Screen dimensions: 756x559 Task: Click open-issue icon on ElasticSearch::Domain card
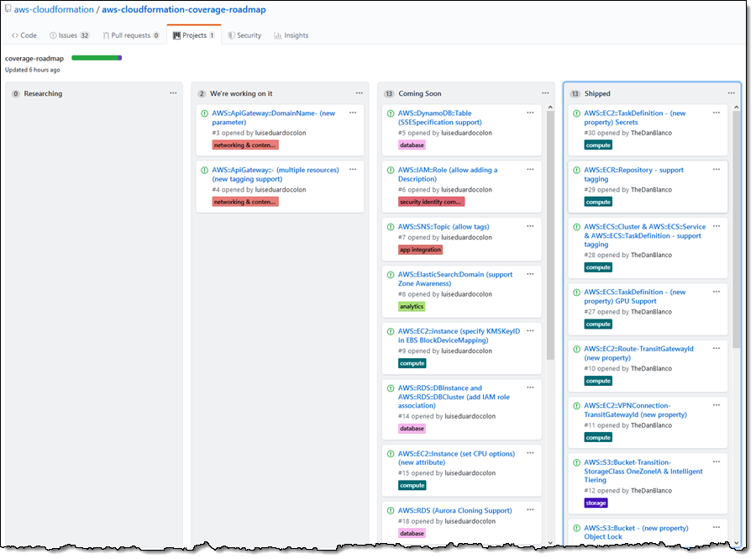(x=391, y=275)
